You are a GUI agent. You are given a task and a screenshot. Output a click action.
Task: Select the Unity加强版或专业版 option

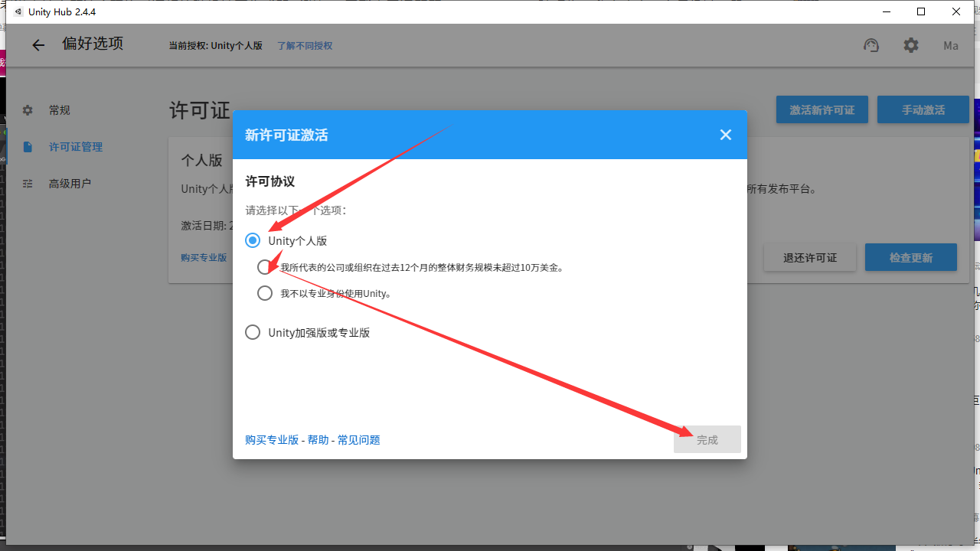253,331
